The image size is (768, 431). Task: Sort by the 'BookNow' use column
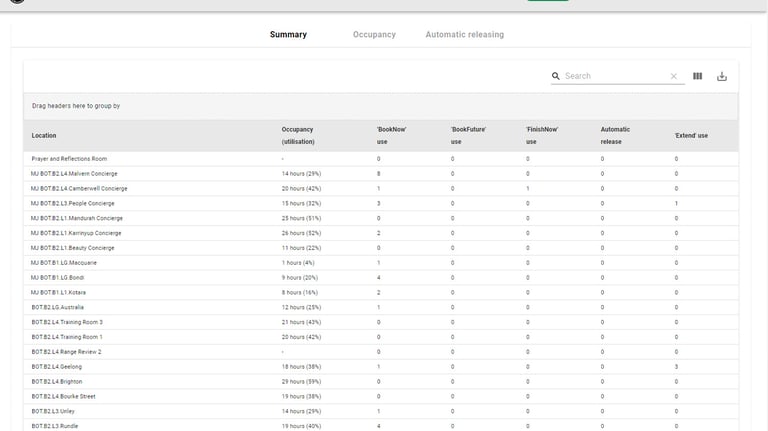[391, 135]
